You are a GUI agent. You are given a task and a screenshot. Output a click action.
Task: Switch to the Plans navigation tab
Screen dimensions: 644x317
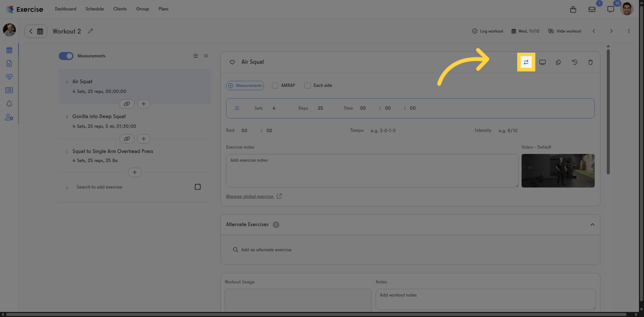(x=163, y=8)
